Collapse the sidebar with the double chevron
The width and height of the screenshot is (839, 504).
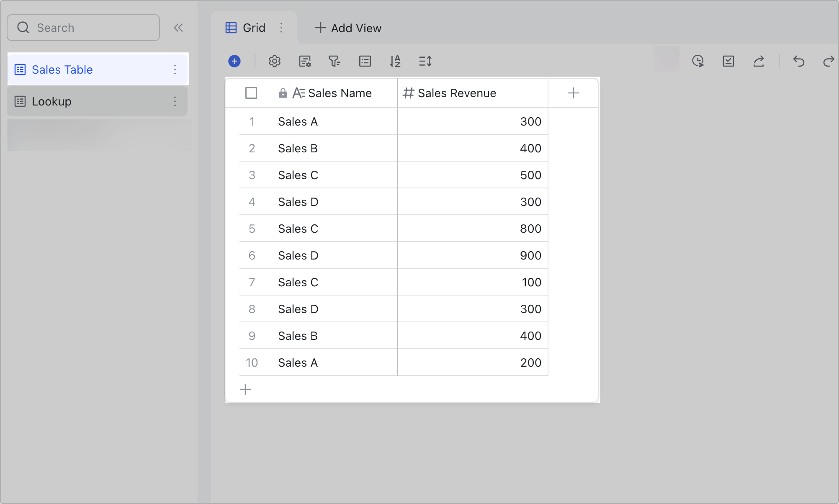pyautogui.click(x=178, y=28)
